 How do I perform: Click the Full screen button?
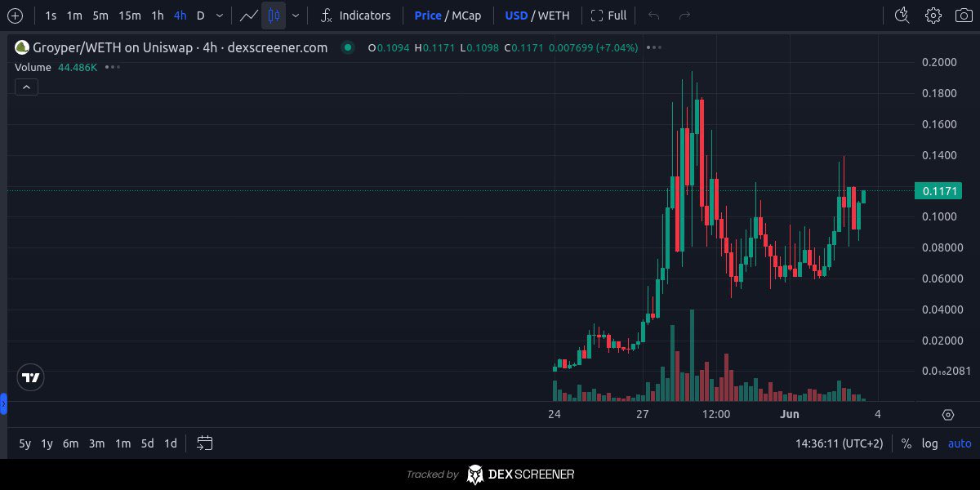(x=608, y=16)
